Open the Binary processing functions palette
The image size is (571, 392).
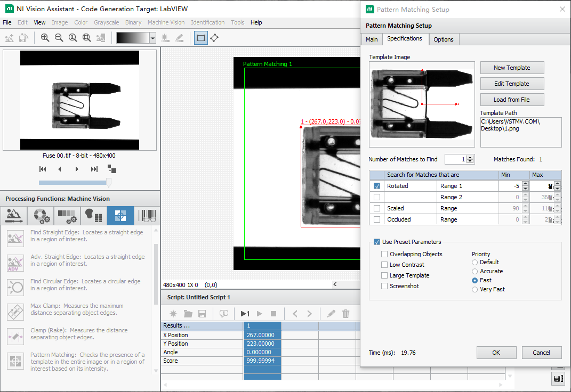[x=94, y=216]
